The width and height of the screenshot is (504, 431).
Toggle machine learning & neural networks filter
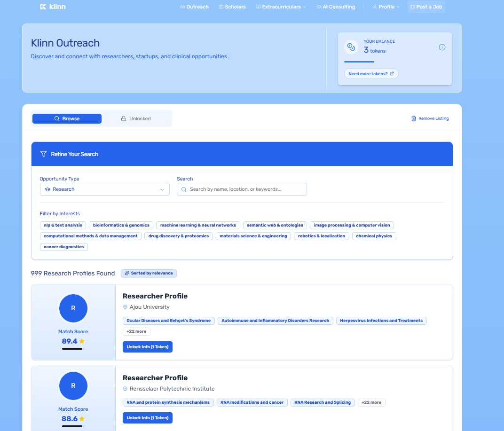pyautogui.click(x=198, y=225)
